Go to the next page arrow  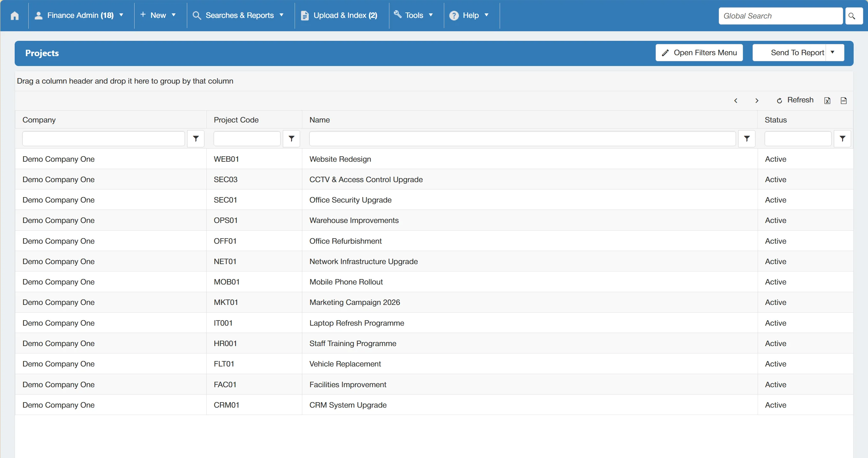[757, 100]
